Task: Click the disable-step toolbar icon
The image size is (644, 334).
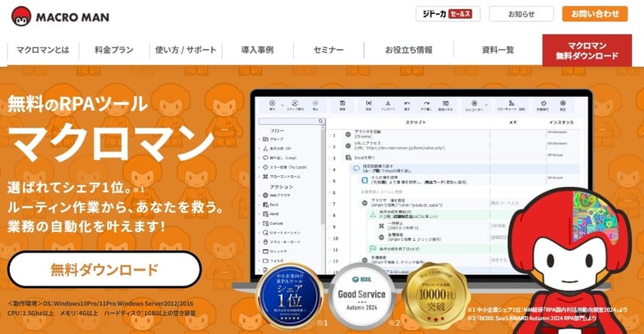Action: (445, 104)
